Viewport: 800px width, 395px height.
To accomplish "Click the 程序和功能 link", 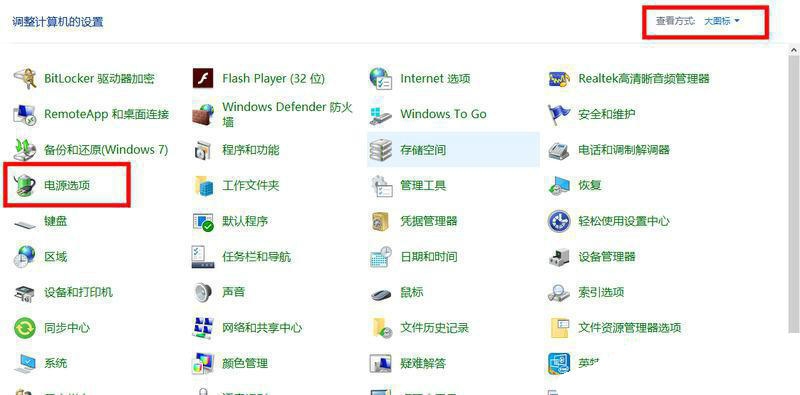I will (251, 150).
